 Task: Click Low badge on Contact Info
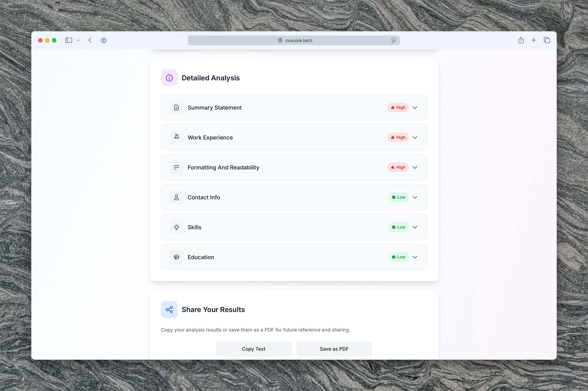point(398,197)
